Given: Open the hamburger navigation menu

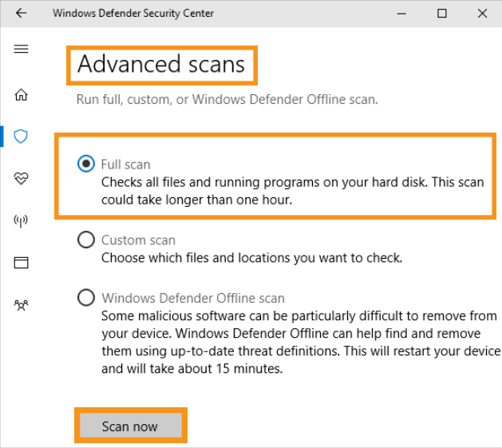Looking at the screenshot, I should pos(21,49).
